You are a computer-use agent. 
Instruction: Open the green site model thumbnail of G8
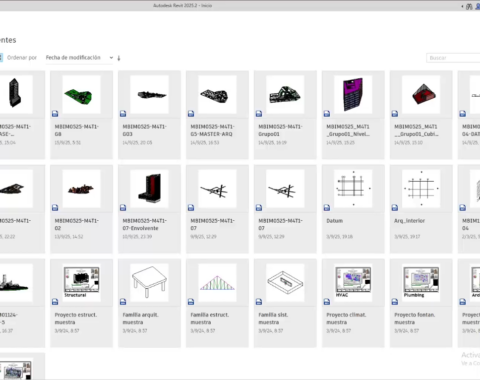point(81,95)
